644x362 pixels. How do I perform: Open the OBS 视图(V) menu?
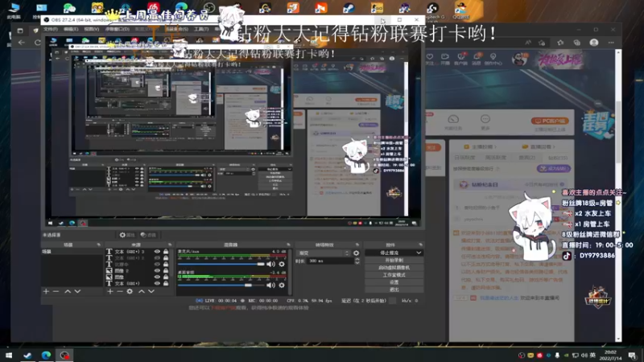point(91,29)
